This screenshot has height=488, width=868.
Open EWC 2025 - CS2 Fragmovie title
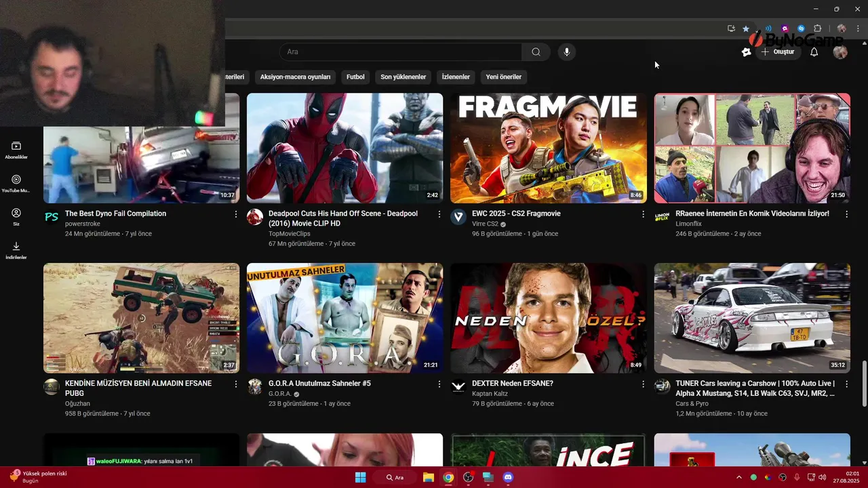click(516, 213)
